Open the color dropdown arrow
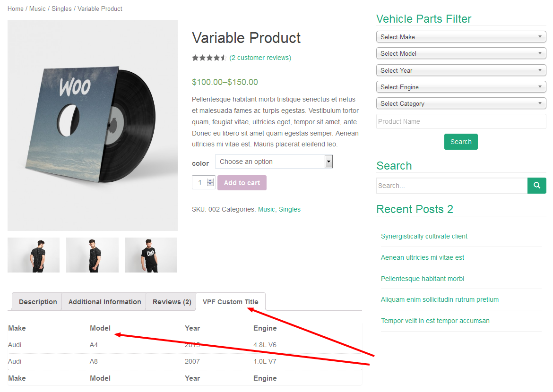 328,162
